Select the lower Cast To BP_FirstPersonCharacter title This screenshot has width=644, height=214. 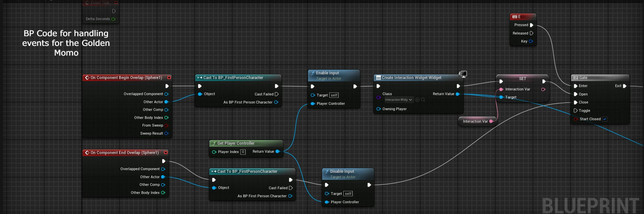tap(247, 171)
